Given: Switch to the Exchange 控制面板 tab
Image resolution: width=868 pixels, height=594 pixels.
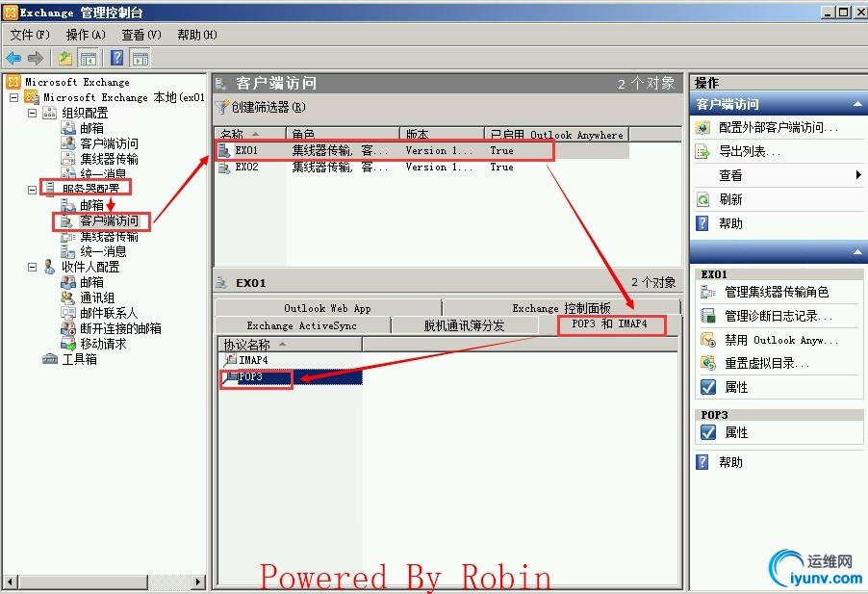Looking at the screenshot, I should click(x=561, y=308).
